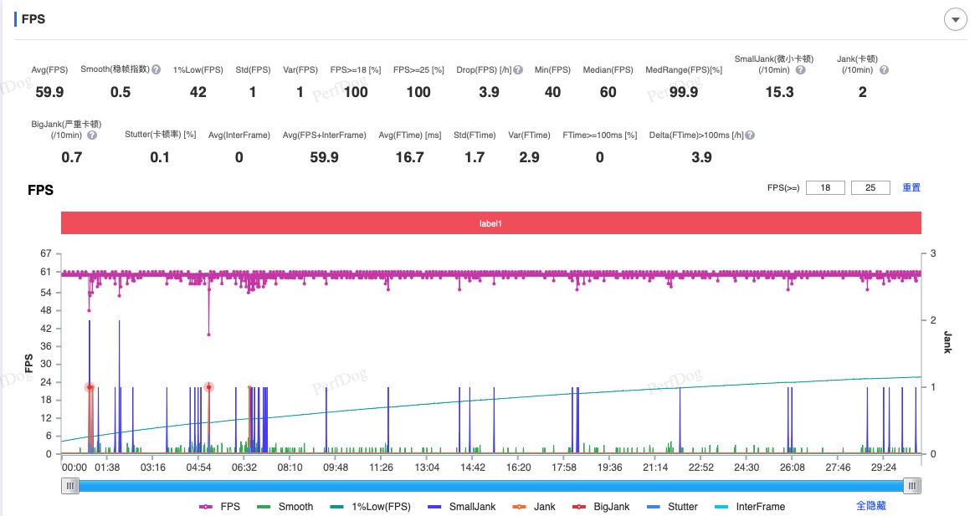Screen dimensions: 980x516
Task: Select the red label1 bar
Action: [490, 223]
